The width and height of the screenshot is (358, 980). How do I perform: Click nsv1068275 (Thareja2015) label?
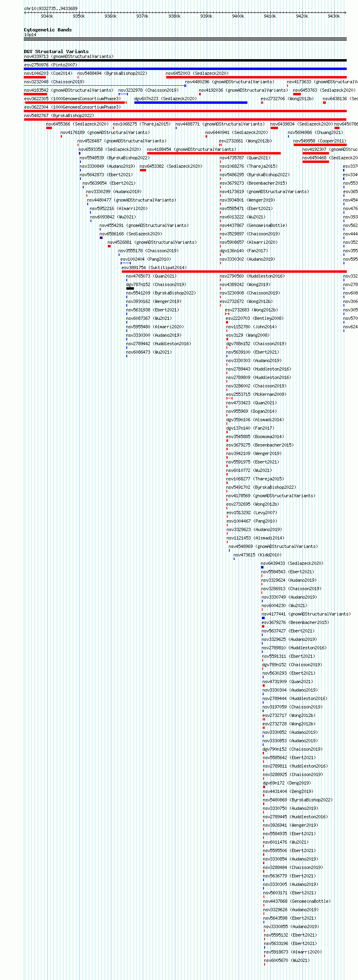[142, 124]
